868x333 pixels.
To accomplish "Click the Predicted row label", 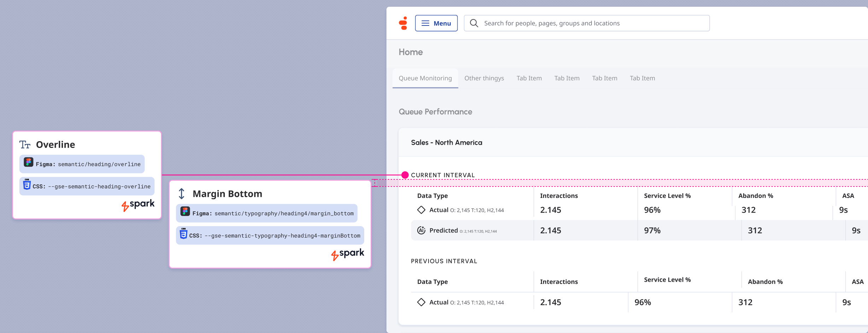I will [x=444, y=230].
